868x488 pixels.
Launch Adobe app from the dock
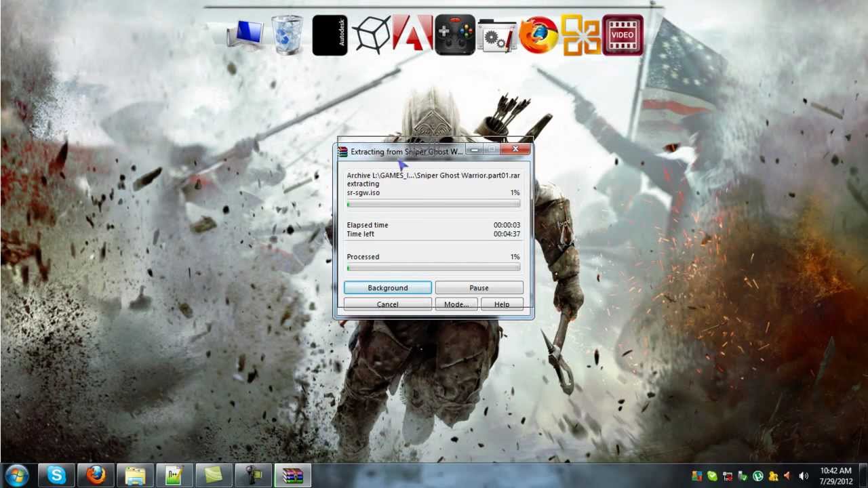tap(412, 34)
